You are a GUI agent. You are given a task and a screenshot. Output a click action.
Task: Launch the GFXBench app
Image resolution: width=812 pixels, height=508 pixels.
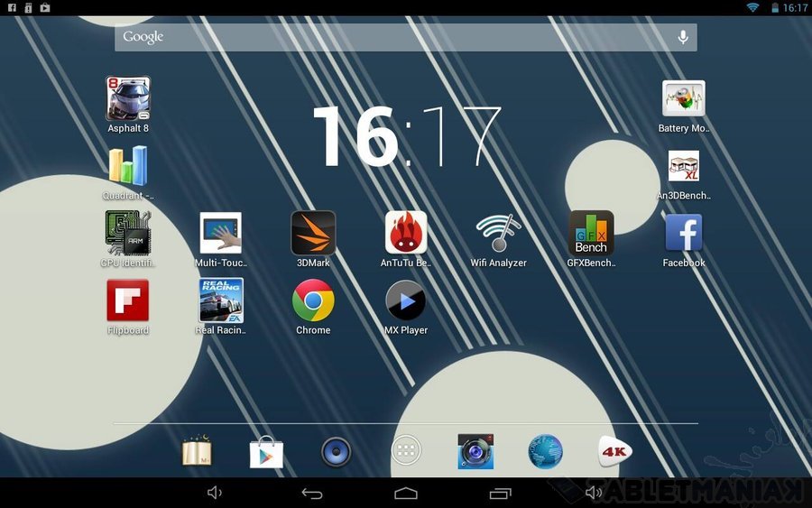pos(591,233)
